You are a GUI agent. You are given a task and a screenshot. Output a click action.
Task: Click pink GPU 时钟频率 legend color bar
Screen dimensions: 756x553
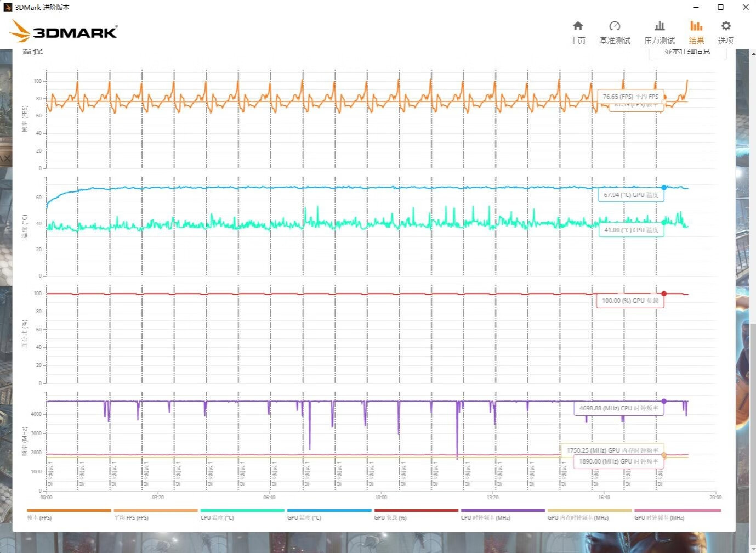pos(677,510)
